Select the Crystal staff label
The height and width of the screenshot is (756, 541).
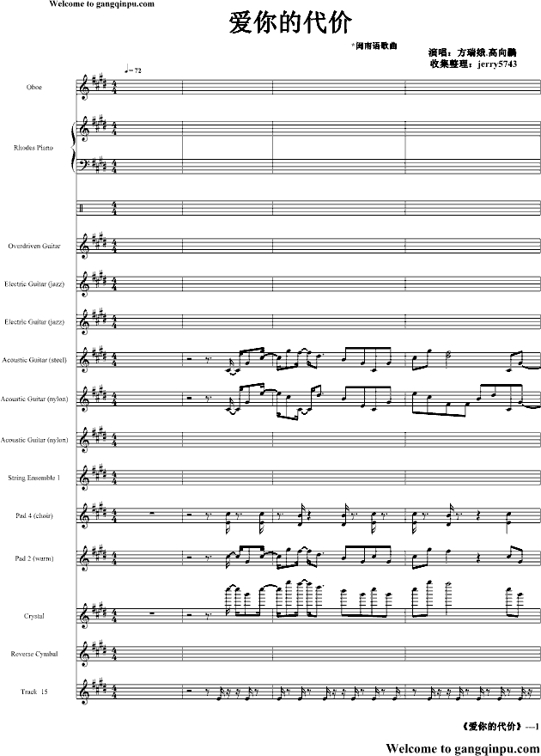34,616
